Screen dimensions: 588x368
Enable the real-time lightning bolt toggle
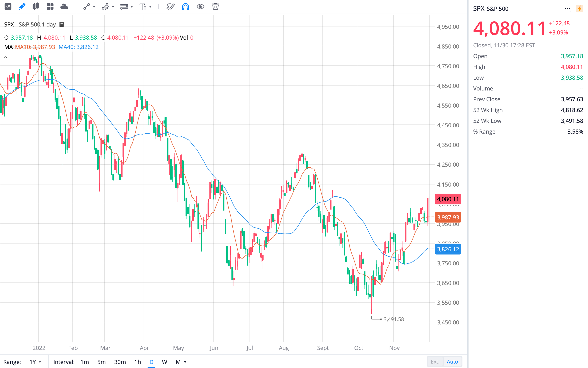(x=580, y=8)
